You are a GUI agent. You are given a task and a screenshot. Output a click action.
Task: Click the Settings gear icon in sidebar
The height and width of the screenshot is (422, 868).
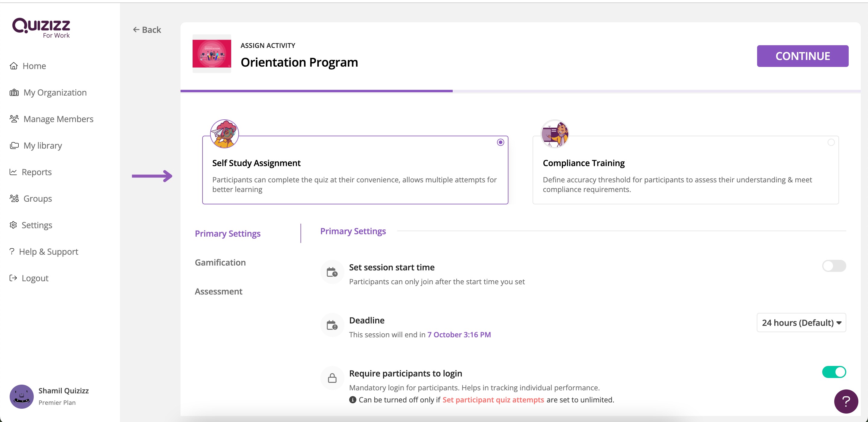[x=13, y=225]
